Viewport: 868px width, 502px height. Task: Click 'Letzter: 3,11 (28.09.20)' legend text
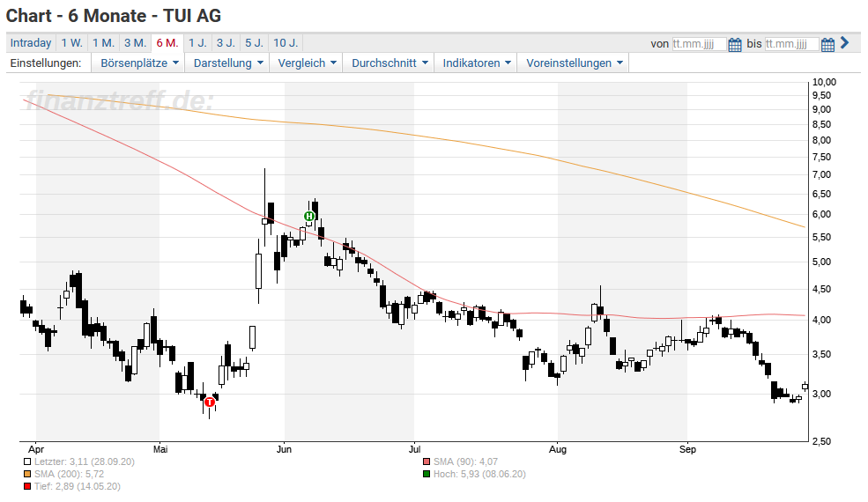[84, 461]
